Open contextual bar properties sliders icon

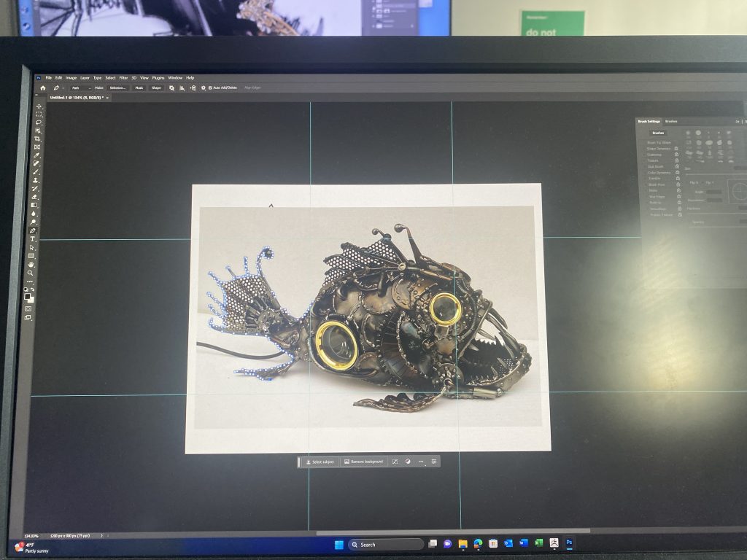click(x=434, y=462)
